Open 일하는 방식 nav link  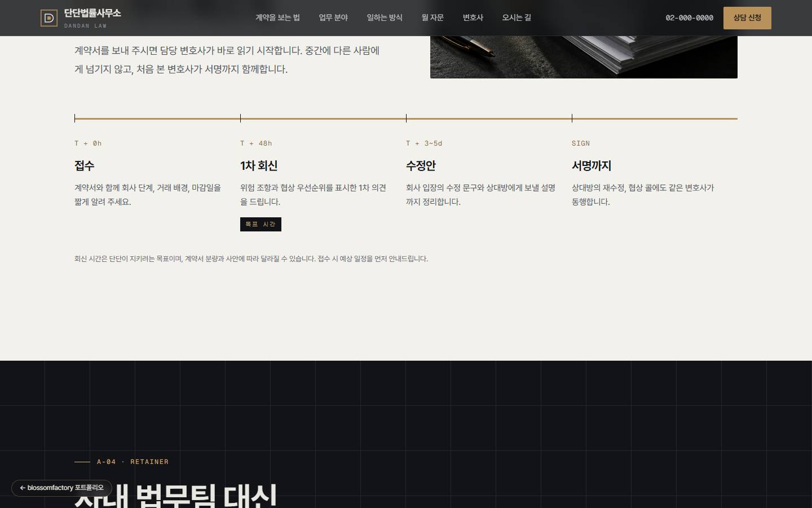click(385, 17)
